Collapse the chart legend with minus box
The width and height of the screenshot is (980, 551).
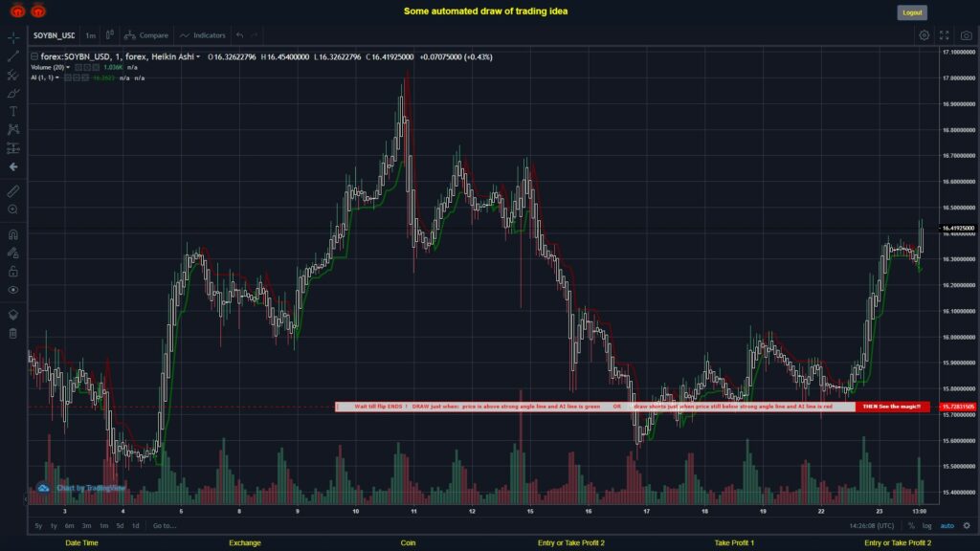[34, 56]
